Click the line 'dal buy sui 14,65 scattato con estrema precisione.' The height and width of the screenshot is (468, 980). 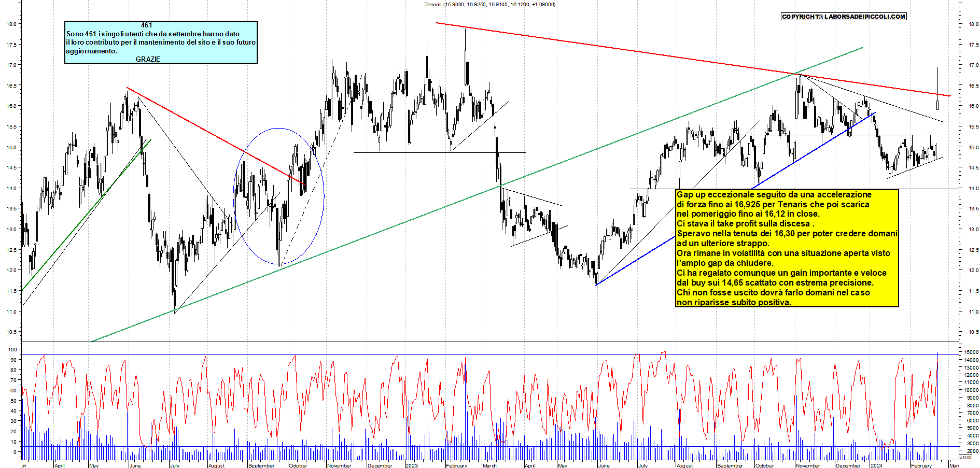point(775,282)
